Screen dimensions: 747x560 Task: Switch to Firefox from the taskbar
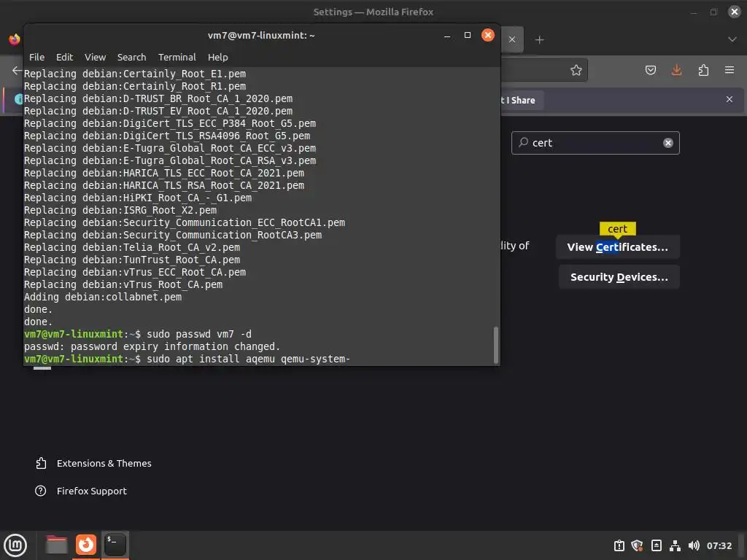86,545
